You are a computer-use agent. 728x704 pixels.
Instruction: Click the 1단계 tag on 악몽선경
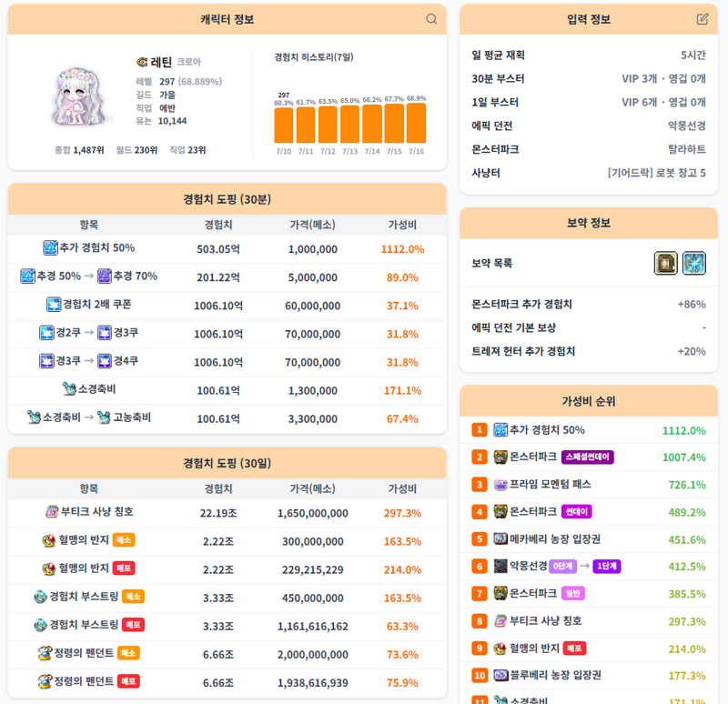(x=606, y=566)
